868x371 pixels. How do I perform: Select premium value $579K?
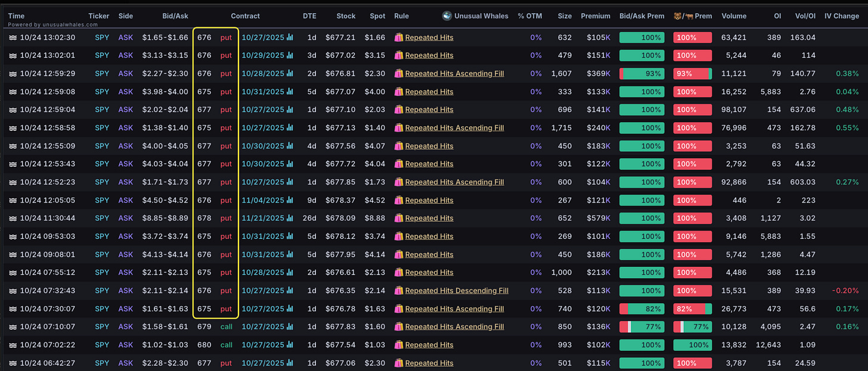coord(599,219)
